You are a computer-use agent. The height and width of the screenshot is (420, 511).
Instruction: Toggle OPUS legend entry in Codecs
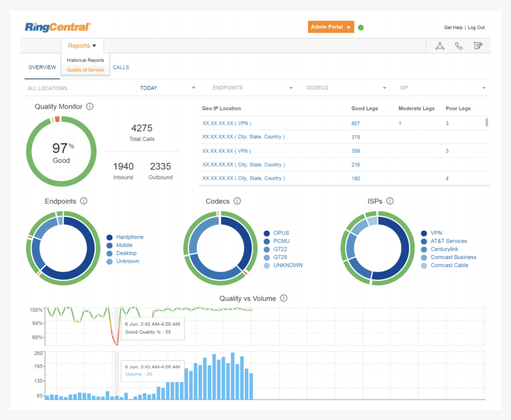tap(281, 233)
